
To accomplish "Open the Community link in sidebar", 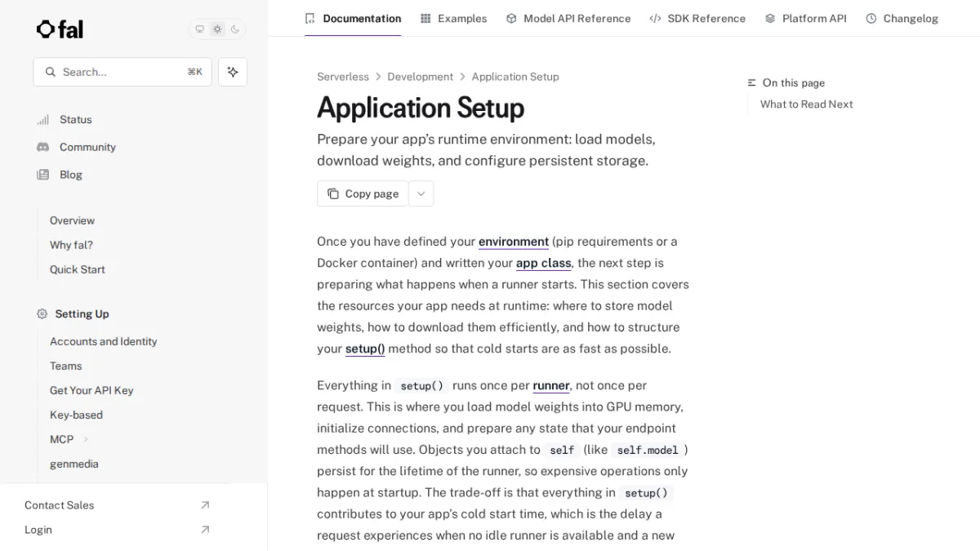I will pos(87,147).
